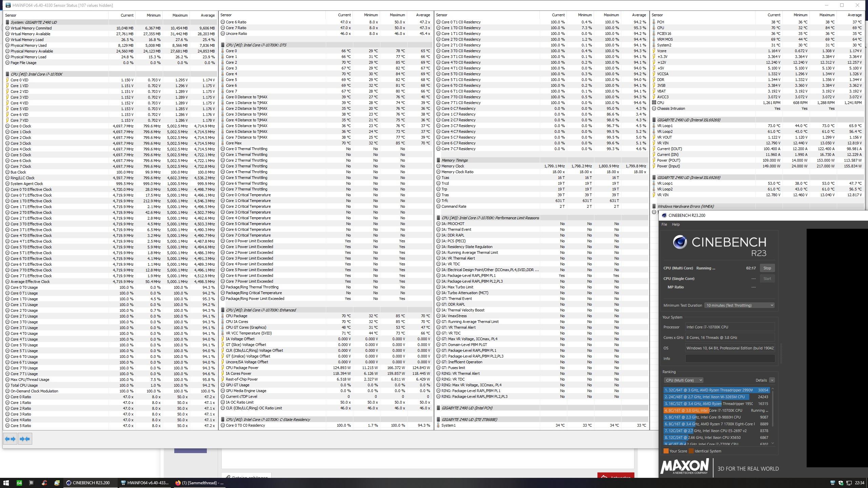
Task: Click the fan icon beside CPU RPM sensor
Action: pyautogui.click(x=654, y=103)
